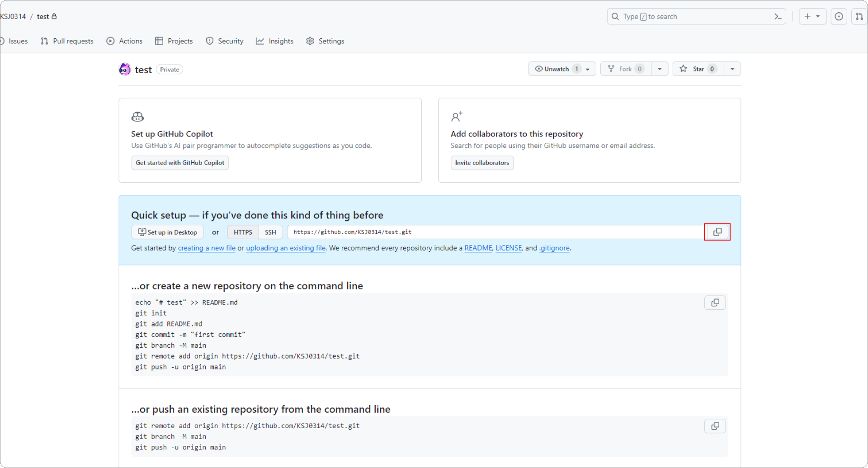
Task: Click the Private visibility badge
Action: pos(170,70)
